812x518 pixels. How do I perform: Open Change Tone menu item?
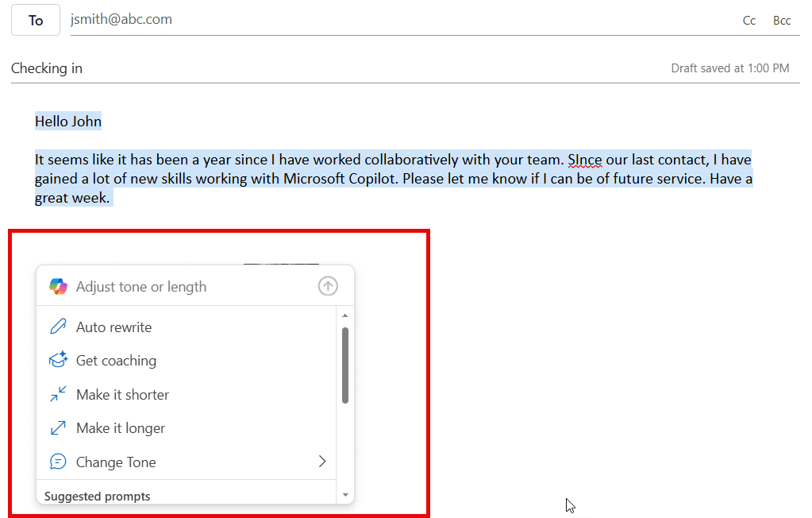tap(187, 462)
